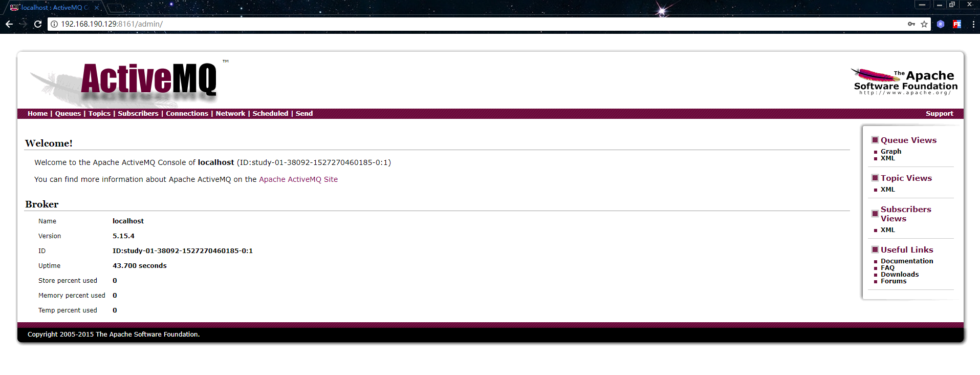This screenshot has width=980, height=375.
Task: Reload the page with the refresh icon
Action: click(x=38, y=24)
